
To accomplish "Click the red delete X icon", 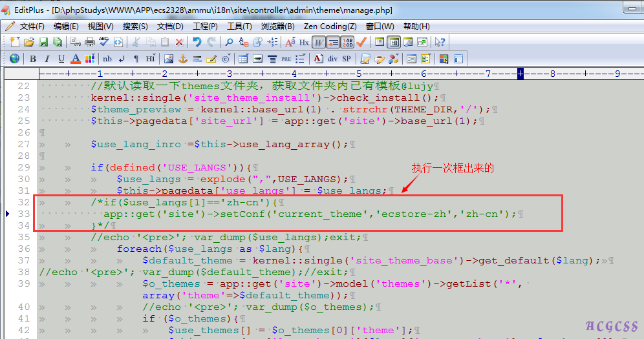I will tap(179, 42).
